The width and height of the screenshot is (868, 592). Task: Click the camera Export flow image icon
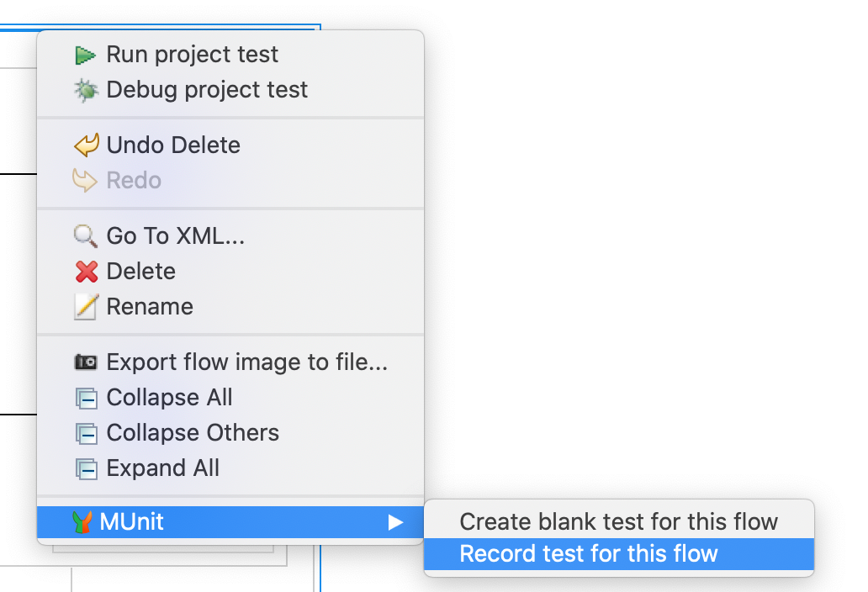[x=86, y=362]
